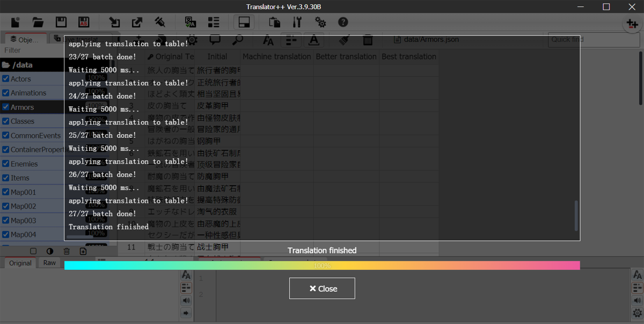This screenshot has width=644, height=324.
Task: Open the search magnifier in the table toolbar
Action: (x=239, y=40)
